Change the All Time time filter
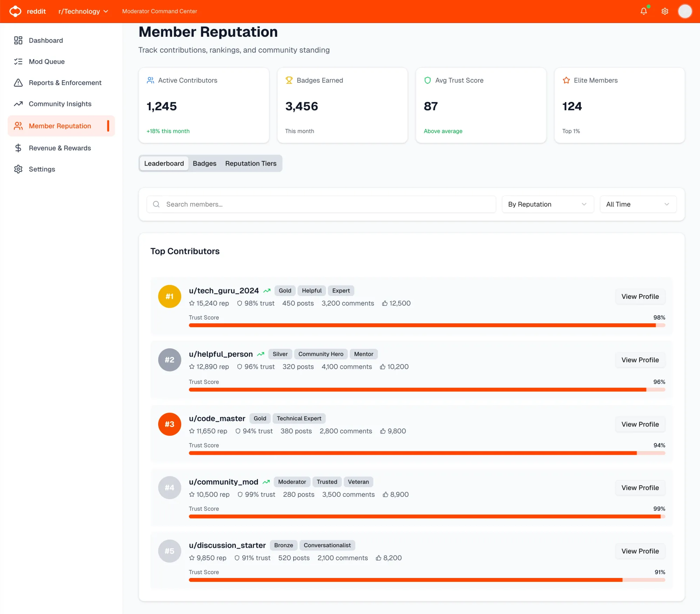The height and width of the screenshot is (614, 700). (638, 204)
